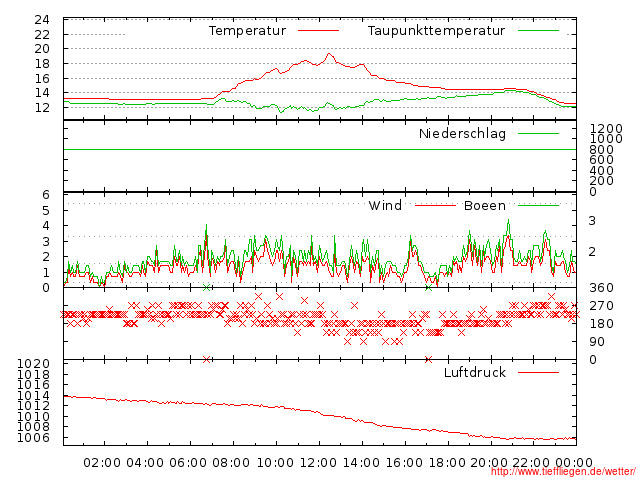Click wind direction axis value 180
This screenshot has width=640, height=480.
601,324
